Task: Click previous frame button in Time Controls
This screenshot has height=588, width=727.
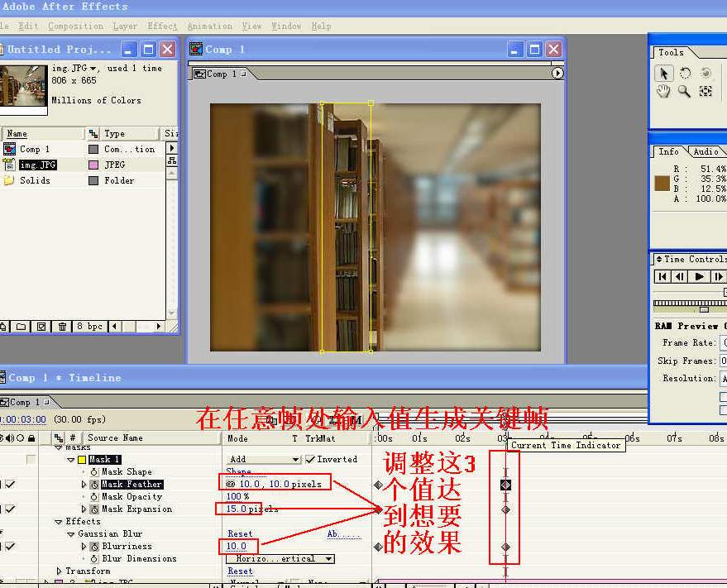Action: pyautogui.click(x=680, y=277)
